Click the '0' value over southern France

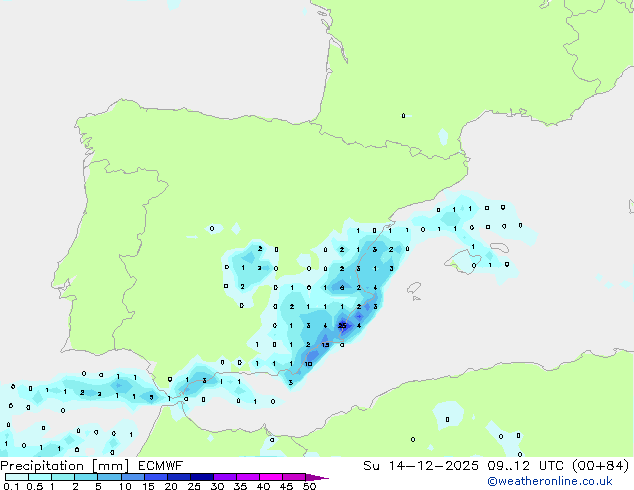[x=403, y=116]
